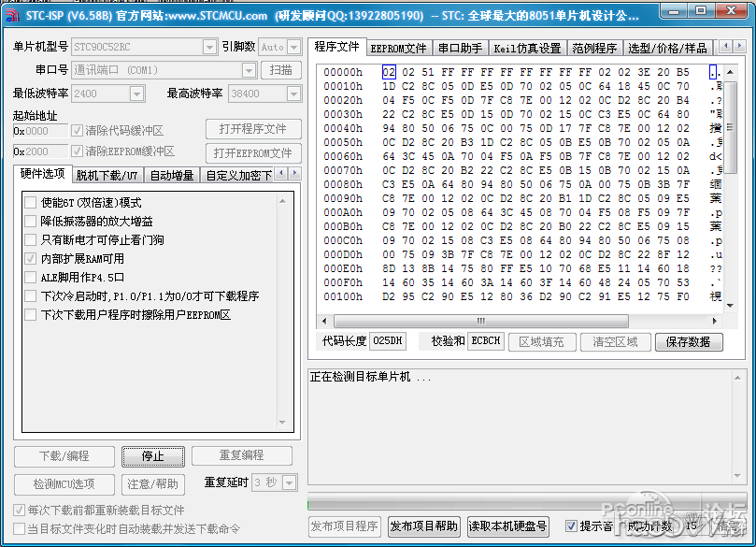Open the 最低波特率 dropdown
The height and width of the screenshot is (547, 756).
[136, 94]
